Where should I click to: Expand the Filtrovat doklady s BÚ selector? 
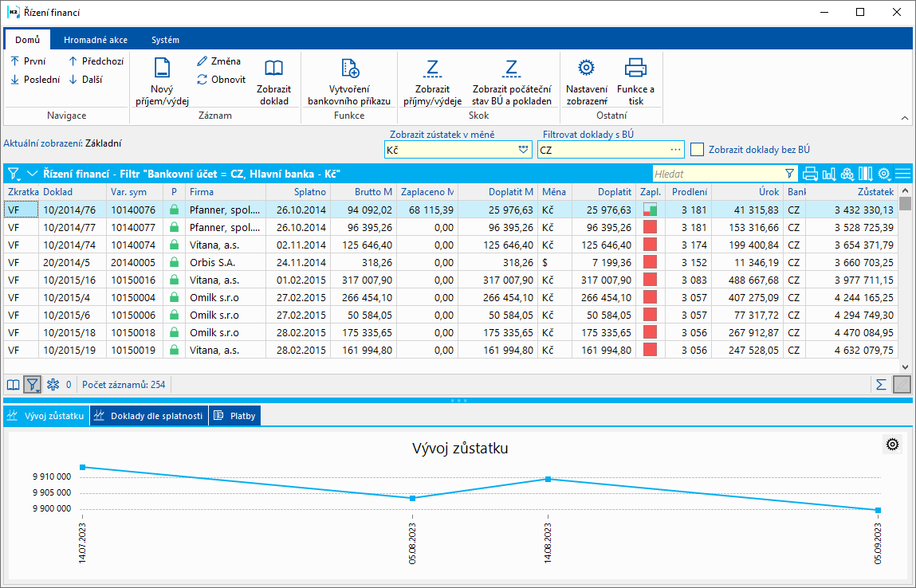pyautogui.click(x=676, y=150)
